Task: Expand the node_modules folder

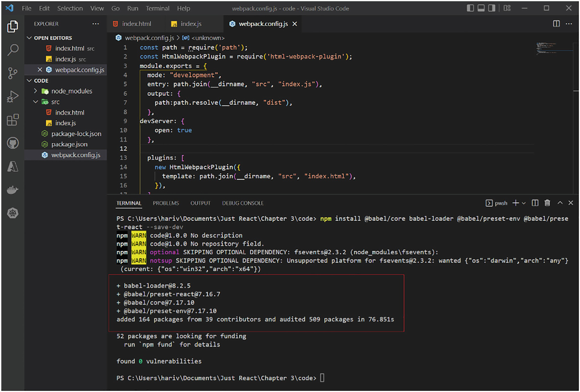Action: 71,91
